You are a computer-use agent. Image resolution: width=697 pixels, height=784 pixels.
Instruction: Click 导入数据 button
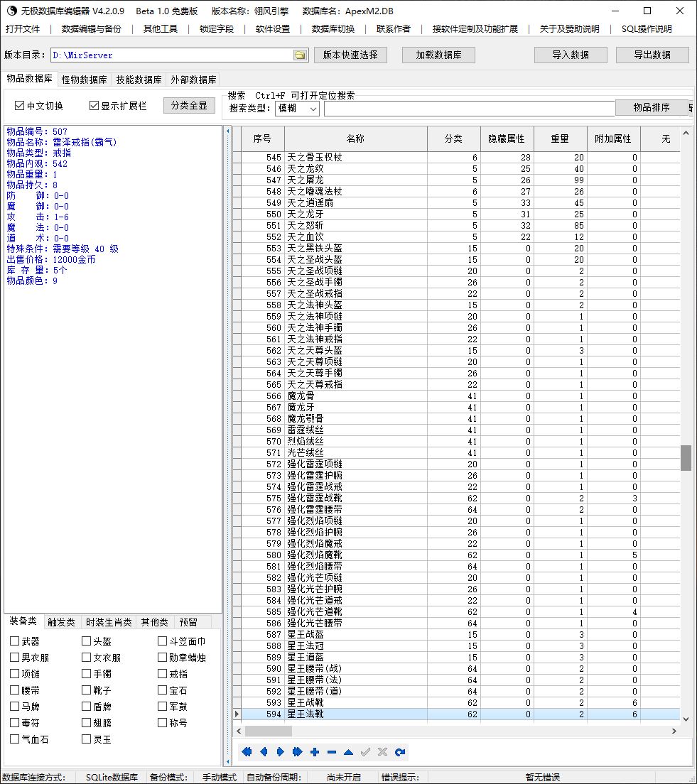coord(571,55)
